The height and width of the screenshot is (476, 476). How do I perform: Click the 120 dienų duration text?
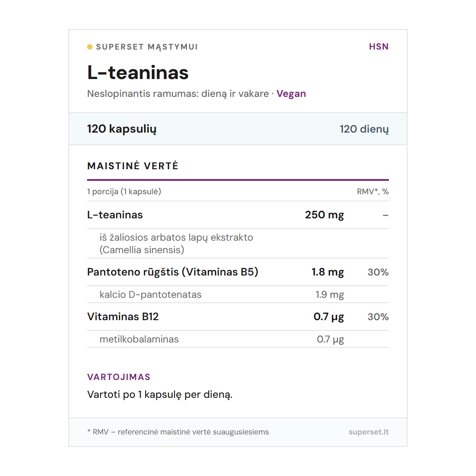click(x=364, y=129)
